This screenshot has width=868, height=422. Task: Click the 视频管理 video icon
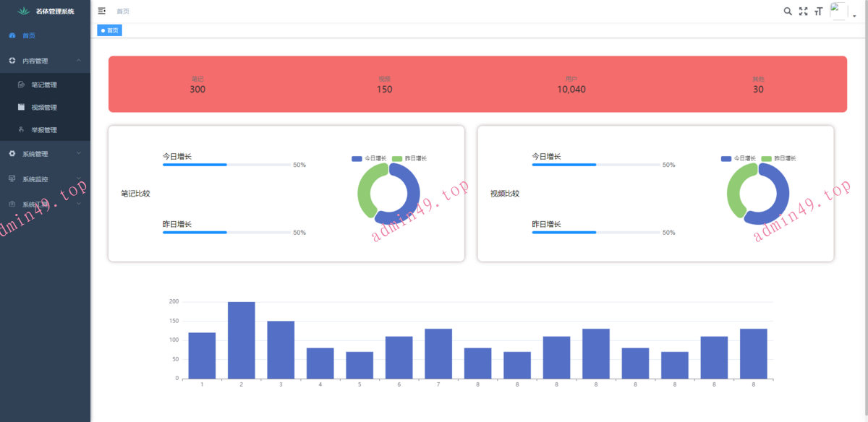pos(21,107)
